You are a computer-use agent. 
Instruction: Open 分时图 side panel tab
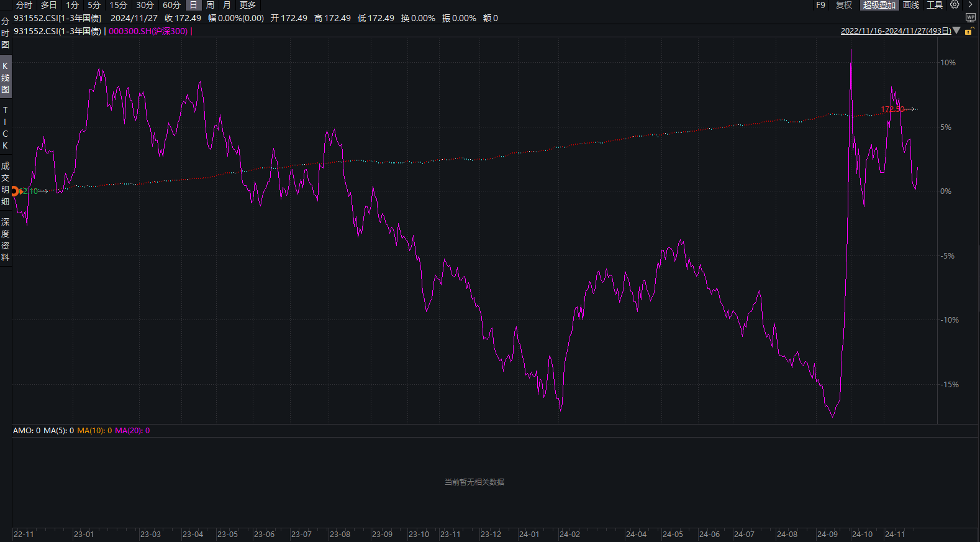click(6, 33)
